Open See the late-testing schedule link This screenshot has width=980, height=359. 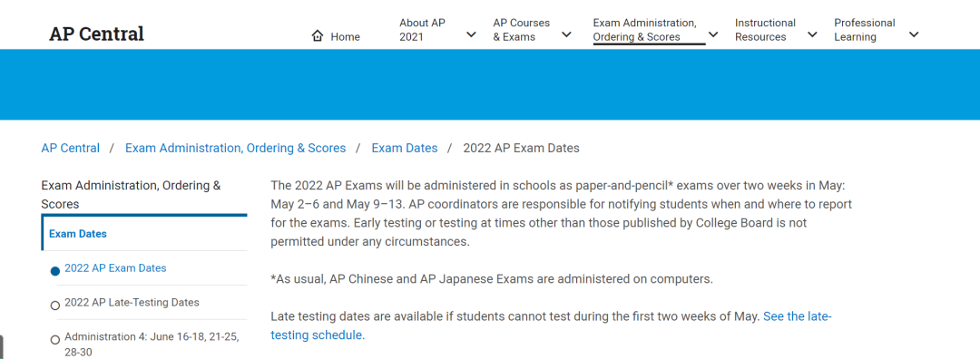point(552,325)
